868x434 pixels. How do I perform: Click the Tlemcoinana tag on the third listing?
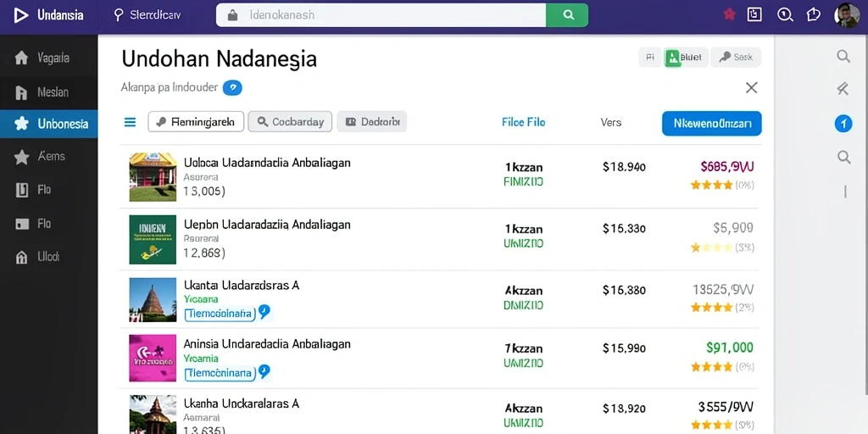tap(220, 314)
